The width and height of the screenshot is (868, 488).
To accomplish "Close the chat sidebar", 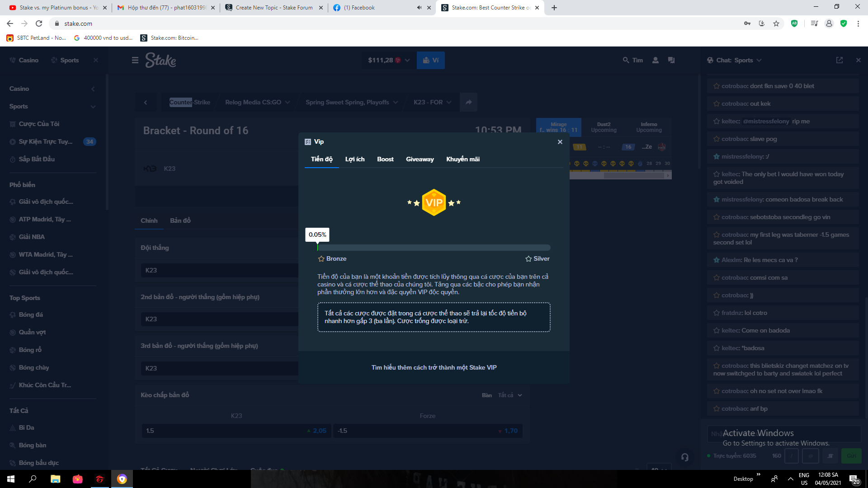I will click(x=859, y=60).
